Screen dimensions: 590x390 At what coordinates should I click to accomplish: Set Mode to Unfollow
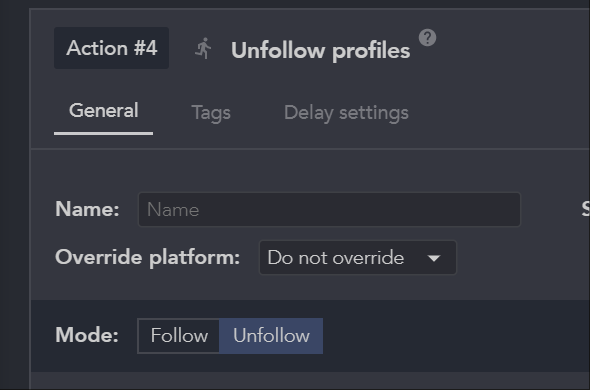[x=271, y=336]
